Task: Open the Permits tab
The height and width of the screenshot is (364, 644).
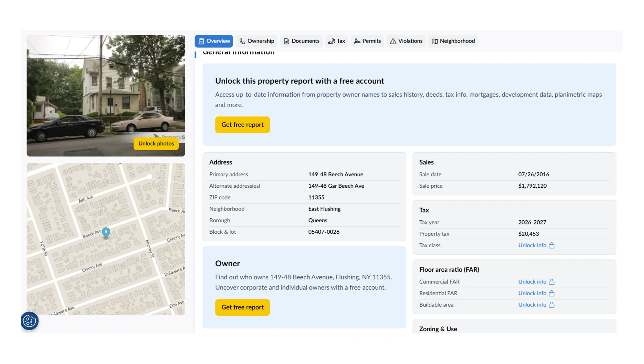Action: click(x=367, y=41)
